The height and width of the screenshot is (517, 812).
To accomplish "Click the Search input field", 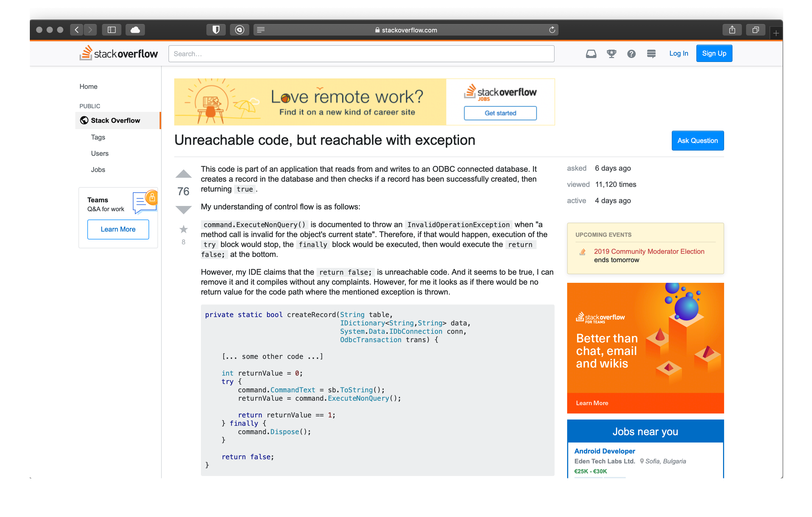I will (x=361, y=54).
